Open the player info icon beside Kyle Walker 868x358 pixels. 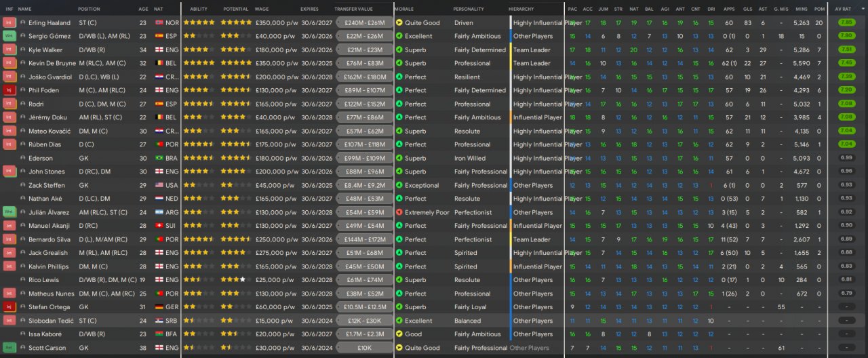23,49
